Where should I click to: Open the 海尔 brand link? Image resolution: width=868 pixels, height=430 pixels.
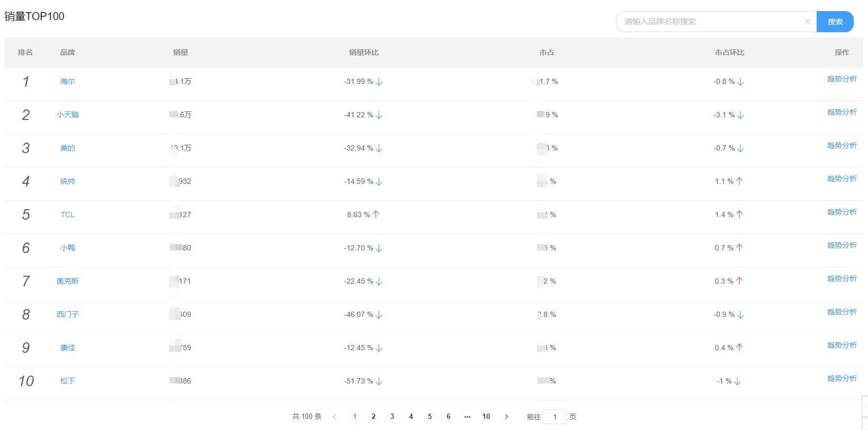(68, 81)
